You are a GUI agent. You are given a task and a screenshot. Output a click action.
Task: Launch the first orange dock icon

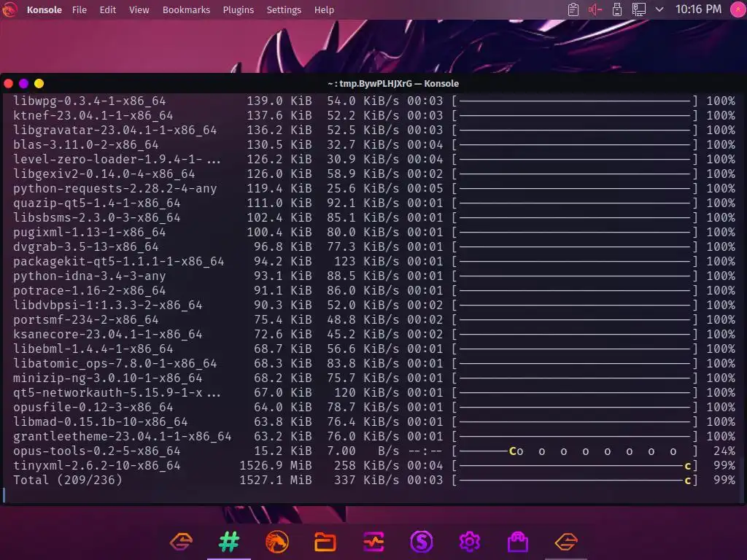tap(181, 542)
